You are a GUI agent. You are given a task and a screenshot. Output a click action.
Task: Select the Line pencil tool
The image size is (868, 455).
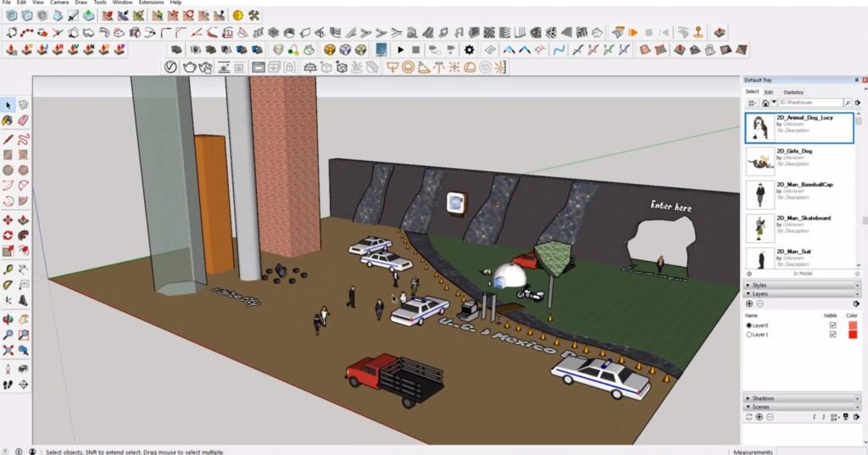(x=8, y=139)
